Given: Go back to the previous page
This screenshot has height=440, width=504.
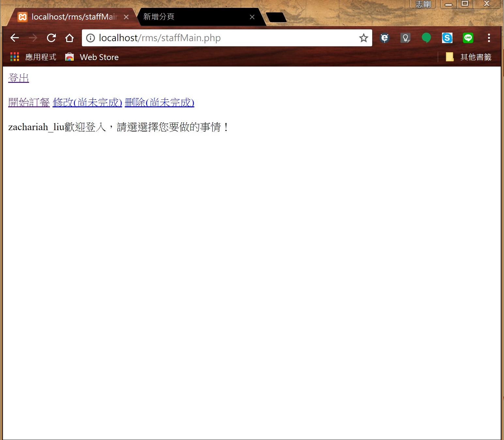Looking at the screenshot, I should [15, 38].
